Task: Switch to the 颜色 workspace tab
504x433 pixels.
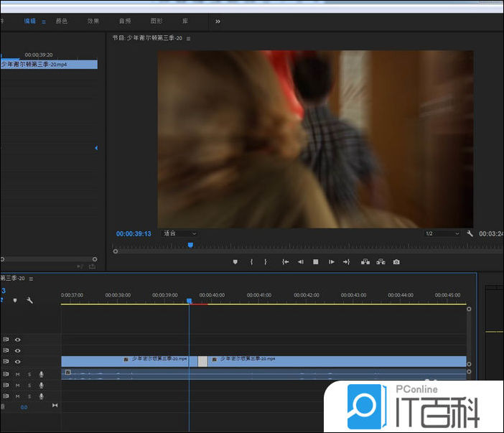Action: point(62,22)
